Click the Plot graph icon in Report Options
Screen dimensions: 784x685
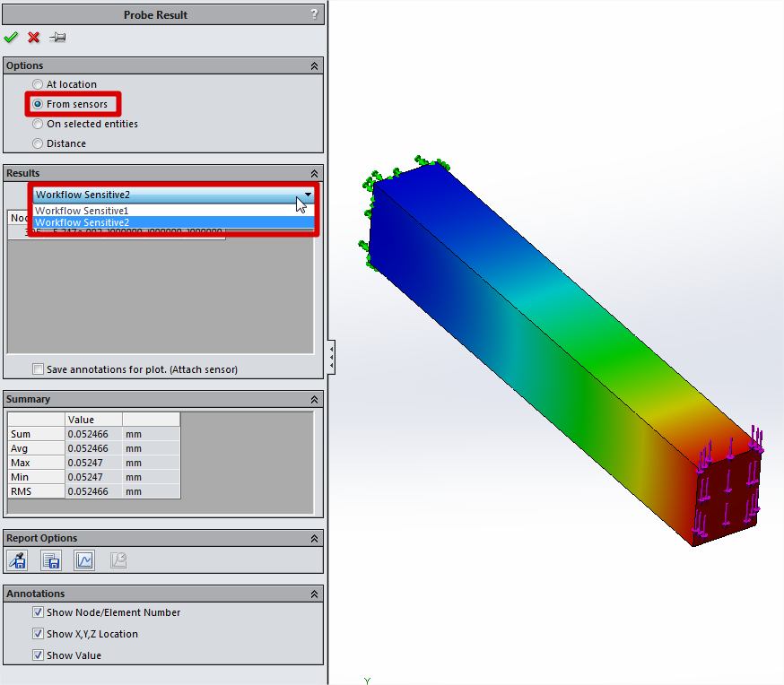(x=84, y=560)
